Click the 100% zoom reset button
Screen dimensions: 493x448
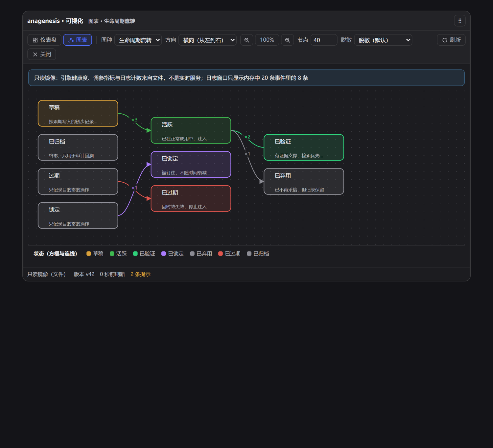[267, 40]
